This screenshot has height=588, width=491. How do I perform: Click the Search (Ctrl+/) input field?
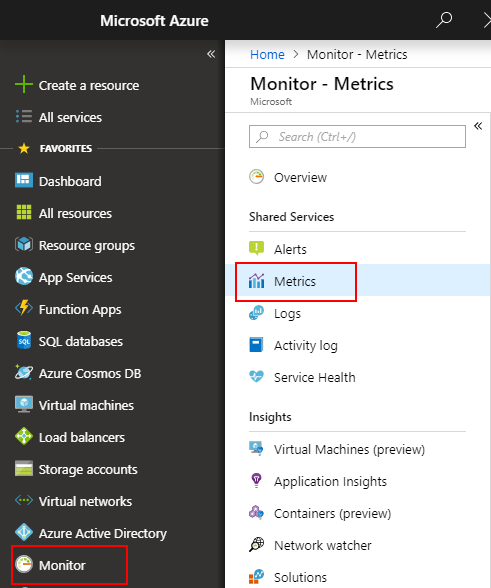pos(357,136)
